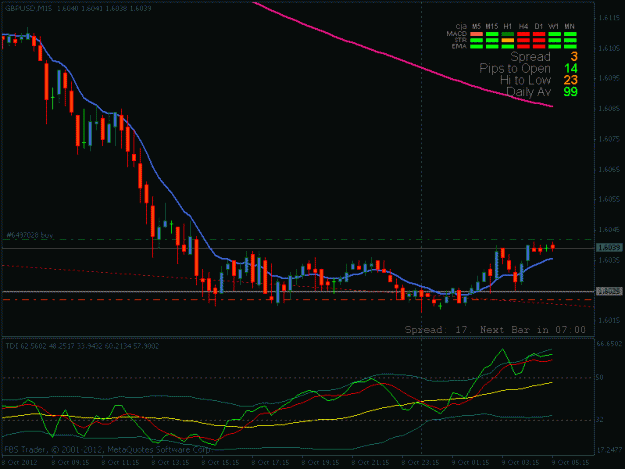This screenshot has height=469, width=625.
Task: Click the MACD M5 salmon signal box
Action: click(476, 34)
